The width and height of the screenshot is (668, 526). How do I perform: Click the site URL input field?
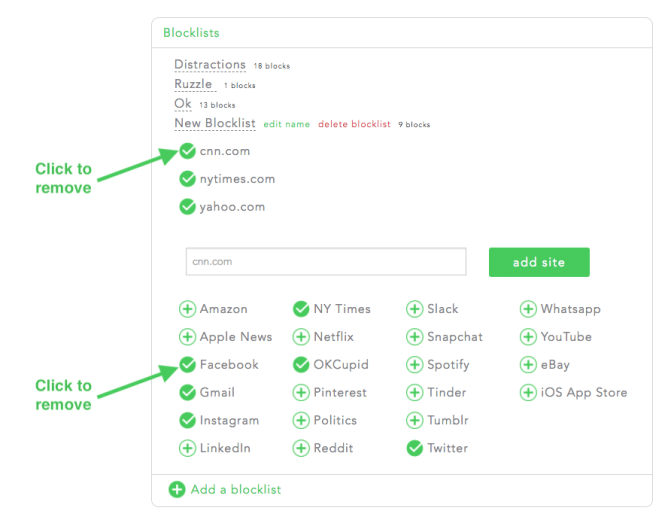[x=326, y=262]
